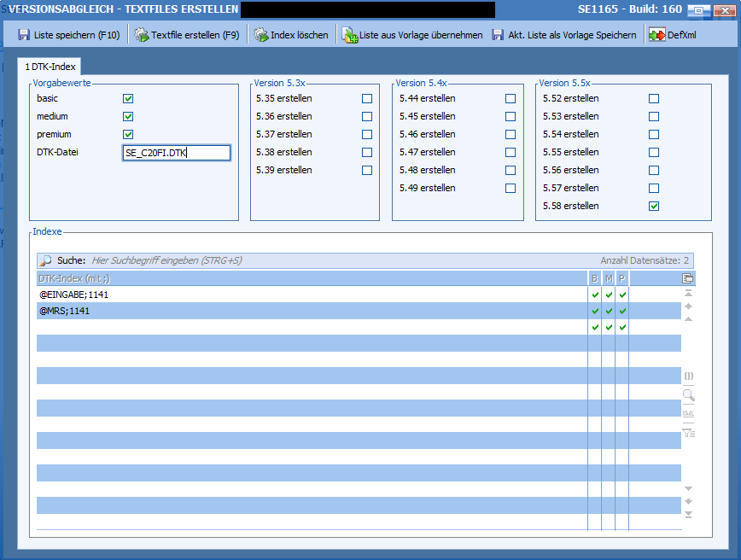Click the magnifier icon beside Suche

[46, 260]
